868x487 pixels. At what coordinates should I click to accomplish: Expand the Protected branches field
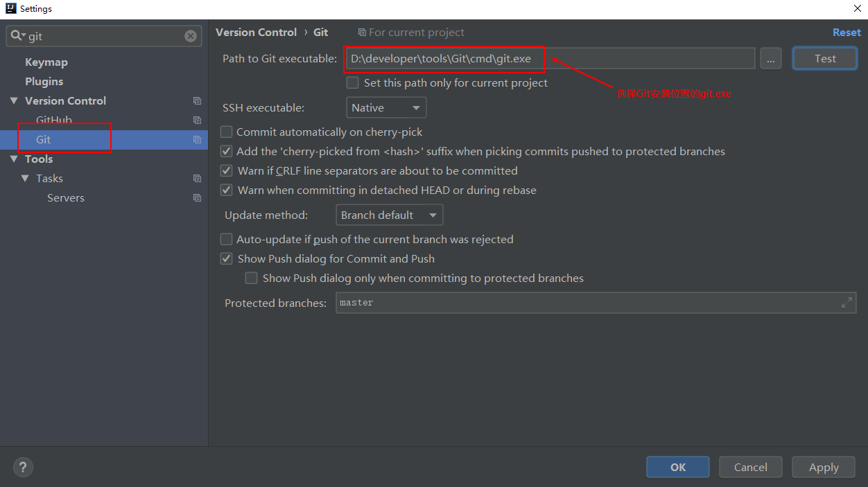pos(847,303)
